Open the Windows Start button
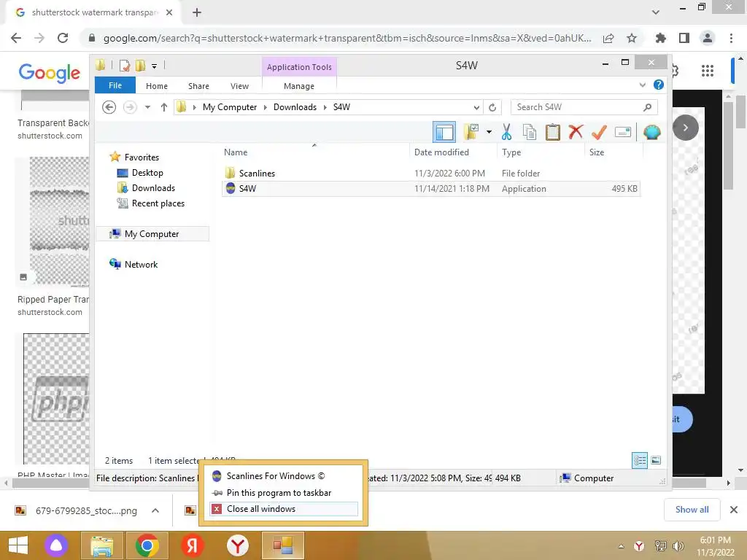This screenshot has width=747, height=560. [18, 545]
